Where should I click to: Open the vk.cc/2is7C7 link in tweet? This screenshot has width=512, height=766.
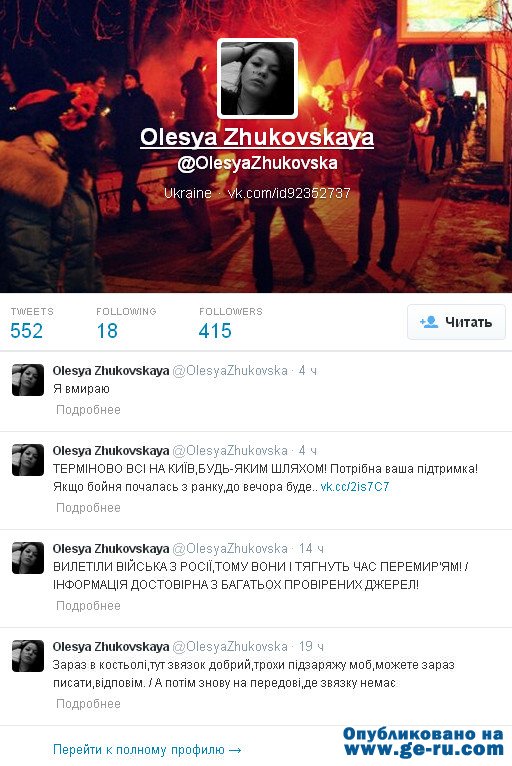(x=355, y=487)
